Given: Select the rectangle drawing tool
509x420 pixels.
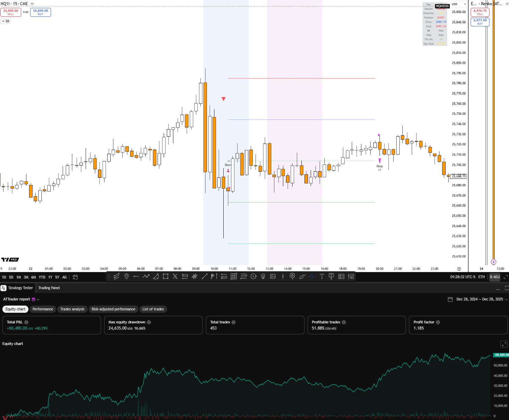Looking at the screenshot, I should [x=165, y=276].
